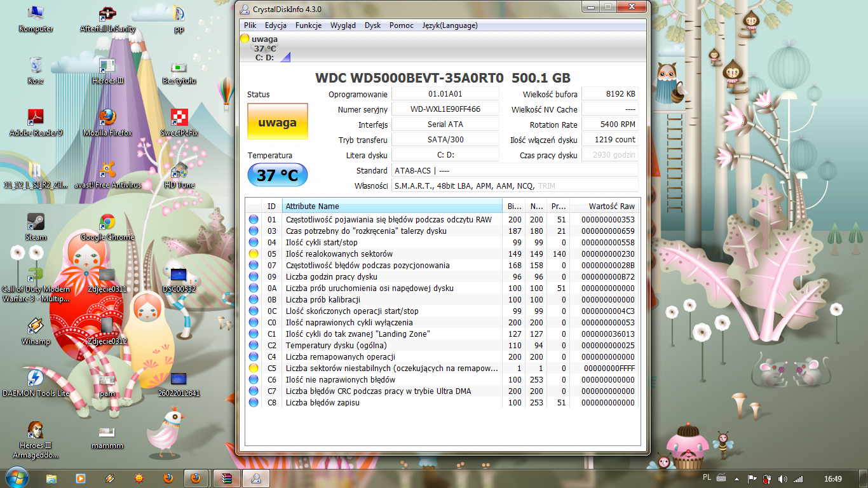Click the 1219 count power-on field
868x488 pixels.
(609, 140)
